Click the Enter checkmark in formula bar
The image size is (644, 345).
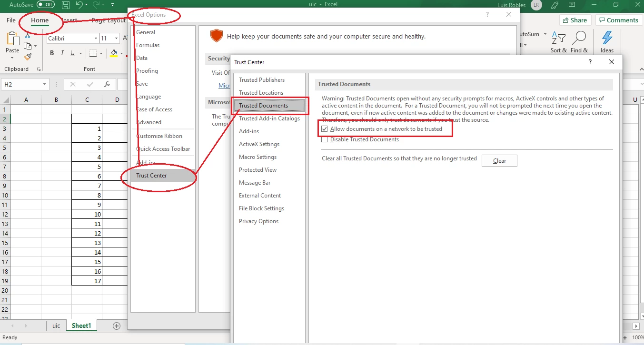click(x=90, y=84)
